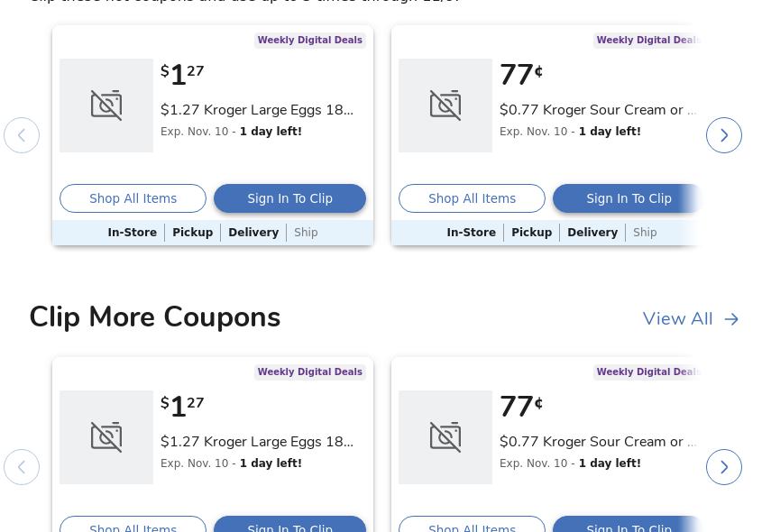Open lower Kroger Large Eggs coupon image
This screenshot has width=771, height=532.
[x=106, y=437]
